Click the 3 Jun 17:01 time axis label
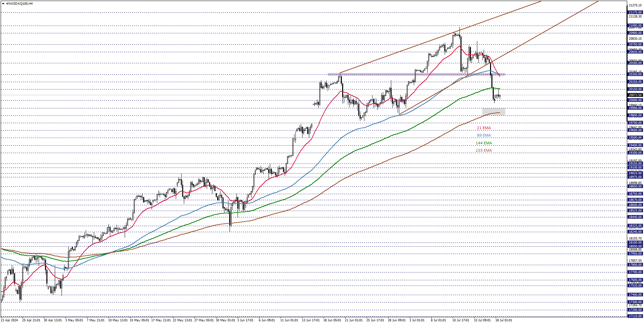Screen dimensions: 644x324 coord(245,320)
